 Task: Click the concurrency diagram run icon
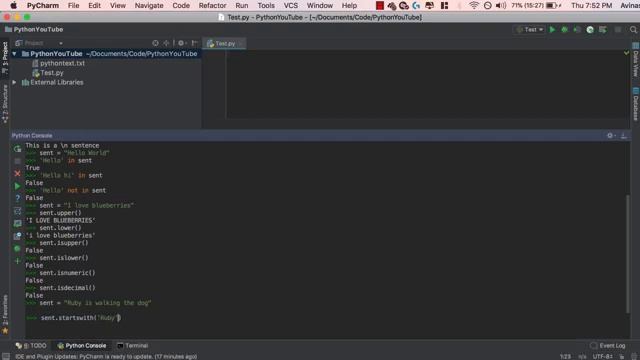tap(602, 29)
